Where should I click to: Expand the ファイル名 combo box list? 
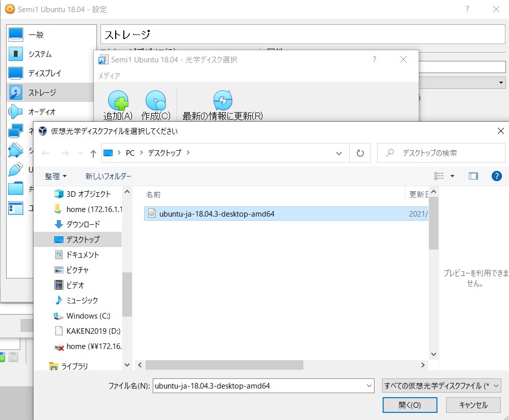pyautogui.click(x=369, y=386)
